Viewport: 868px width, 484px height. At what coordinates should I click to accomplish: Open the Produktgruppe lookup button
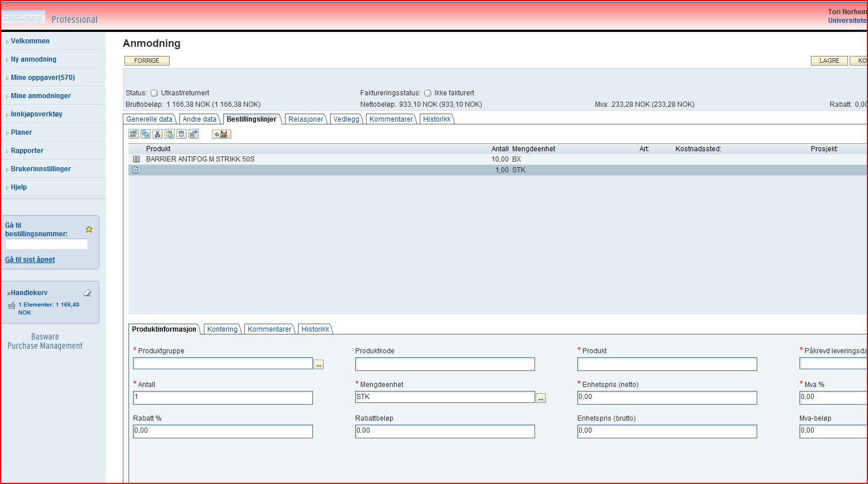coord(319,364)
